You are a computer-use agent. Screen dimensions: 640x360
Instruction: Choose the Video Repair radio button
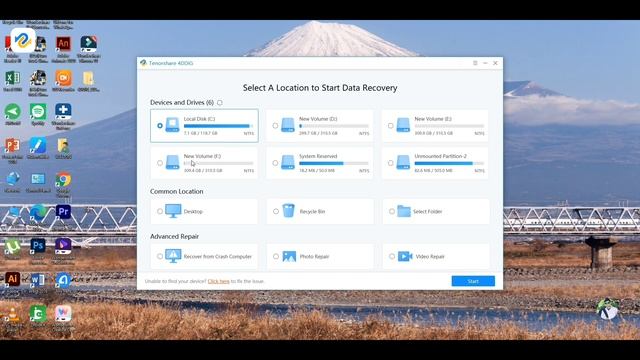pyautogui.click(x=392, y=256)
